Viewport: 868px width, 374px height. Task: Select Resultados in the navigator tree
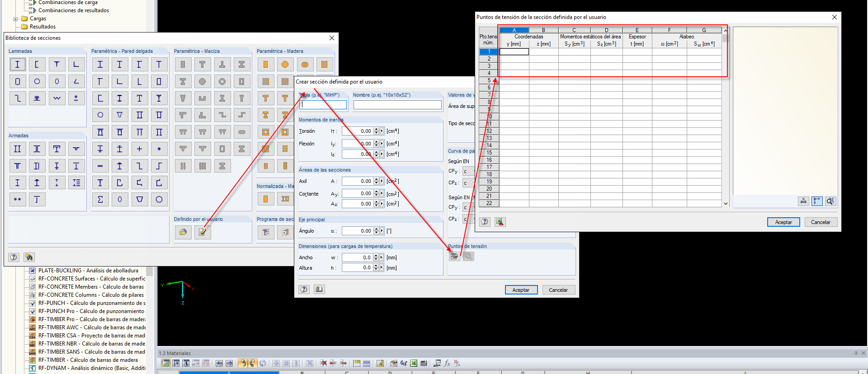(x=42, y=27)
